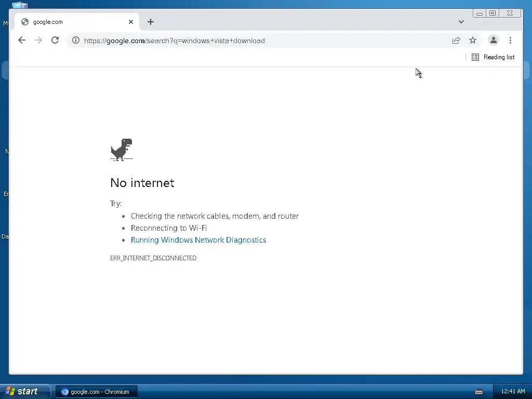Click 'Checking the network cables, modem, and router'

[x=215, y=216]
